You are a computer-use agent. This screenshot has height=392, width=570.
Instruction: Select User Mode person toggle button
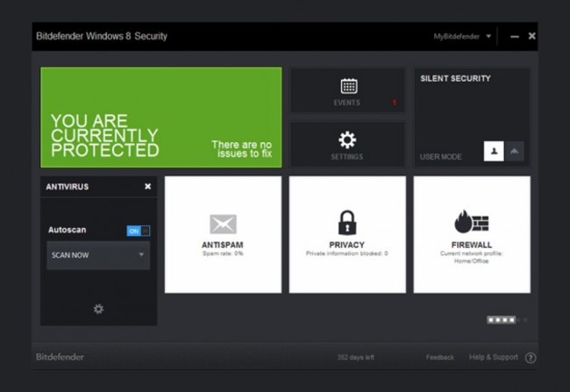coord(494,152)
